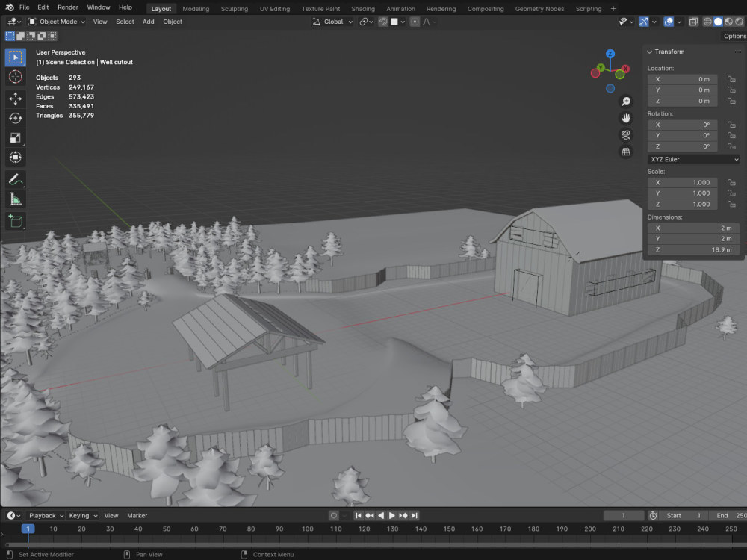
Task: Select the Rotate tool
Action: coord(15,118)
